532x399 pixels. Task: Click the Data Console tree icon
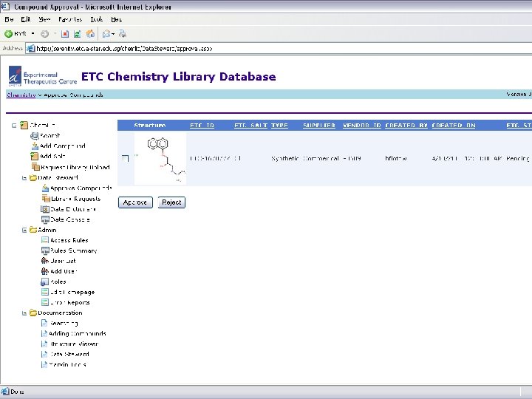pos(45,219)
